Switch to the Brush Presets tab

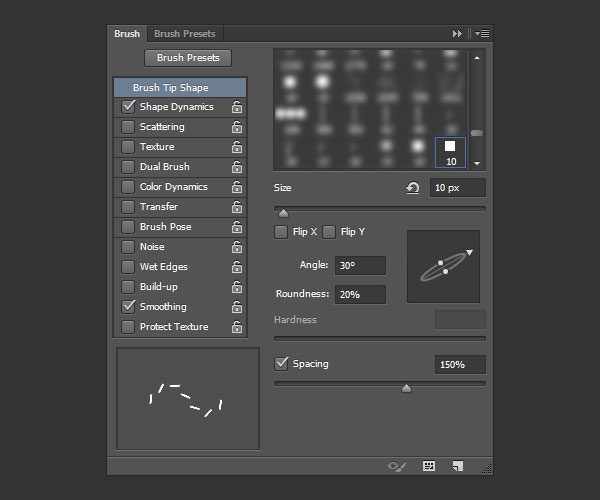(185, 34)
